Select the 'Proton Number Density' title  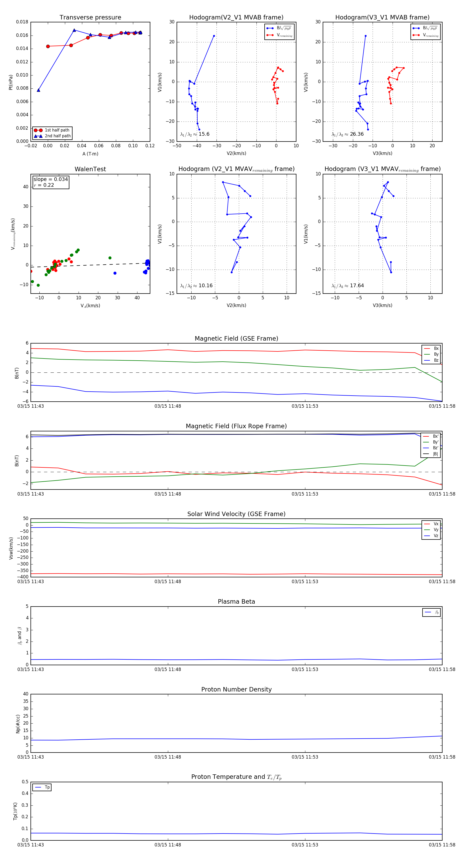[x=236, y=689]
